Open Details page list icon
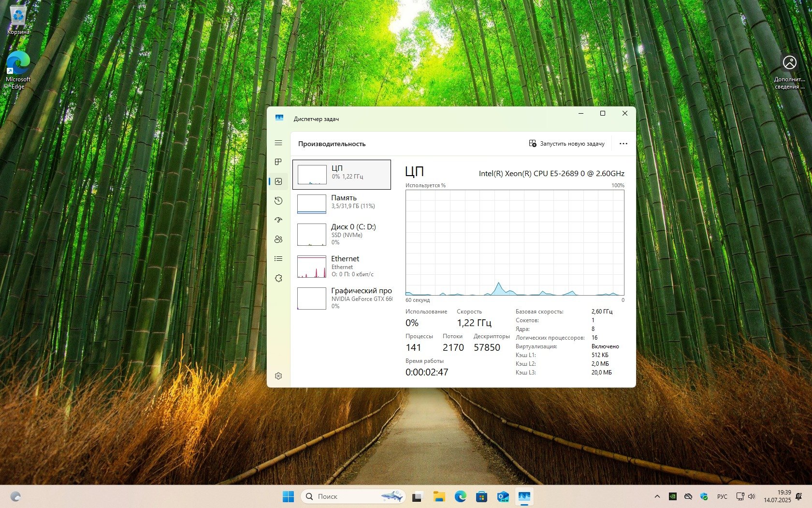 [x=278, y=259]
